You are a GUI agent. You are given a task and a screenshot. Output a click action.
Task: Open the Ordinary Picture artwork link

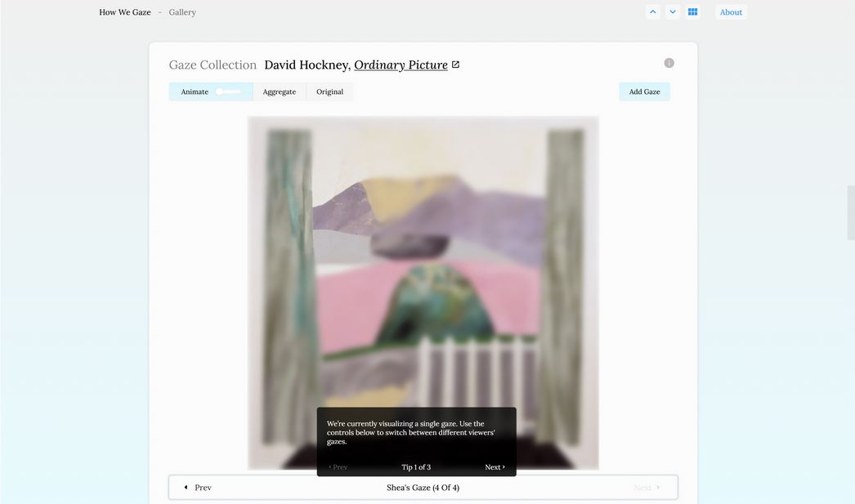click(401, 65)
